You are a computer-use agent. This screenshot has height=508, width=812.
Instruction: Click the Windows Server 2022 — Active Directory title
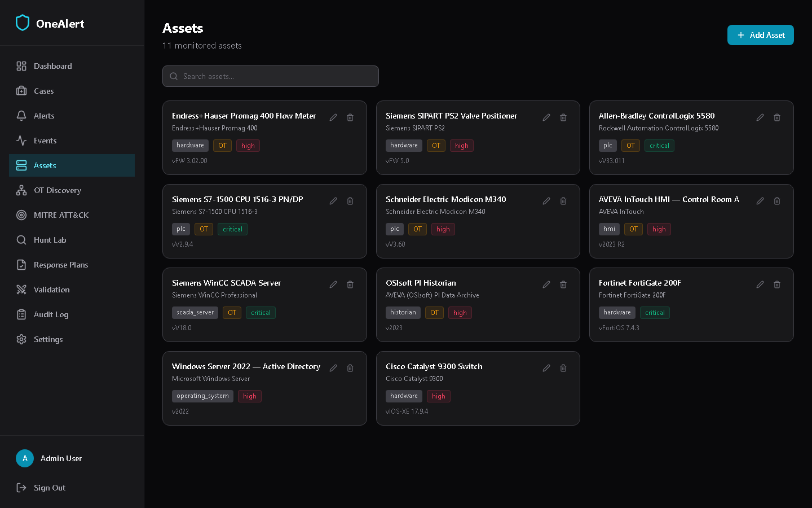pyautogui.click(x=246, y=366)
